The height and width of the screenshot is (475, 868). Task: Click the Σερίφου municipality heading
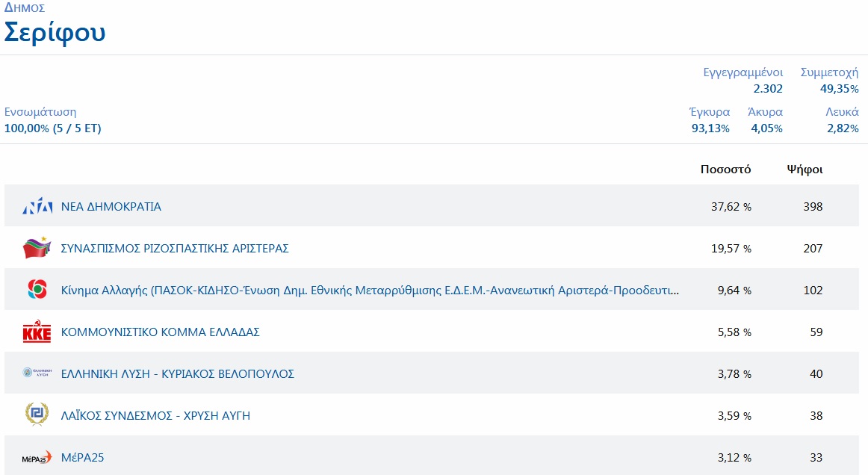coord(55,33)
